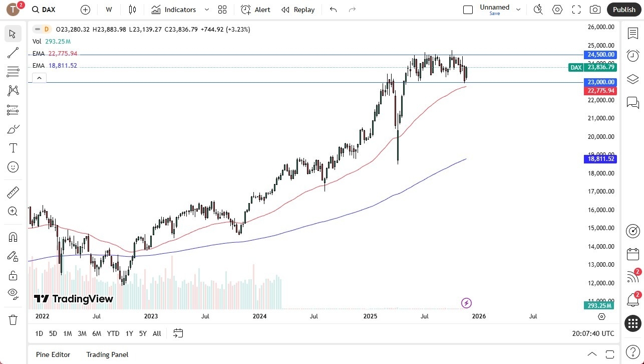This screenshot has width=644, height=364.
Task: Select the brush drawing tool
Action: click(x=13, y=129)
